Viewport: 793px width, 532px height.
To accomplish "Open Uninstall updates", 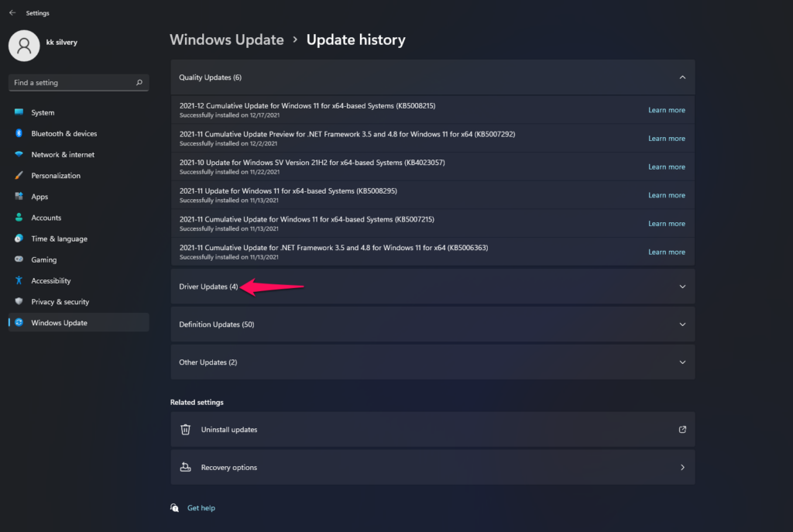I will (432, 429).
